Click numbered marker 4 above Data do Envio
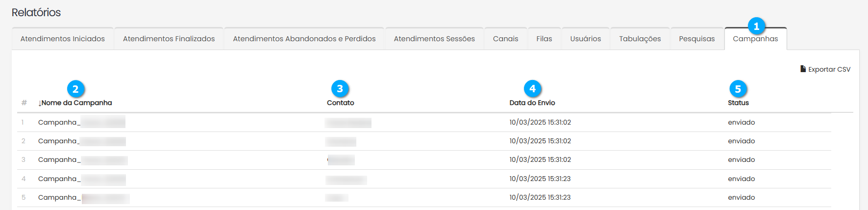 pos(532,89)
